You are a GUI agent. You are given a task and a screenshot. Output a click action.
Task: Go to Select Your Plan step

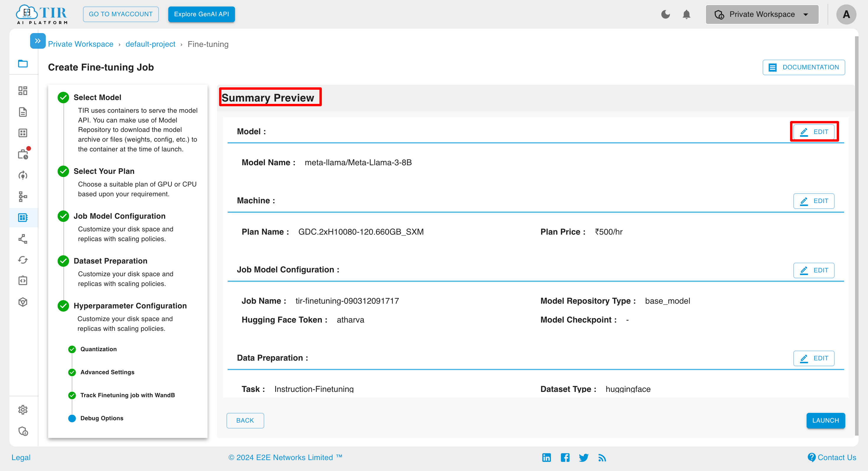point(104,171)
